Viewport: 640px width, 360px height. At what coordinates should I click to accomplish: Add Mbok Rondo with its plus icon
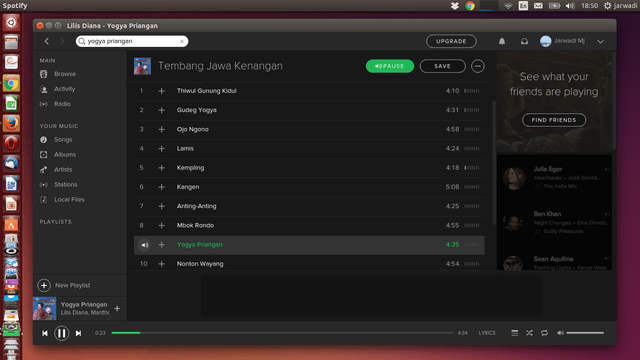162,225
